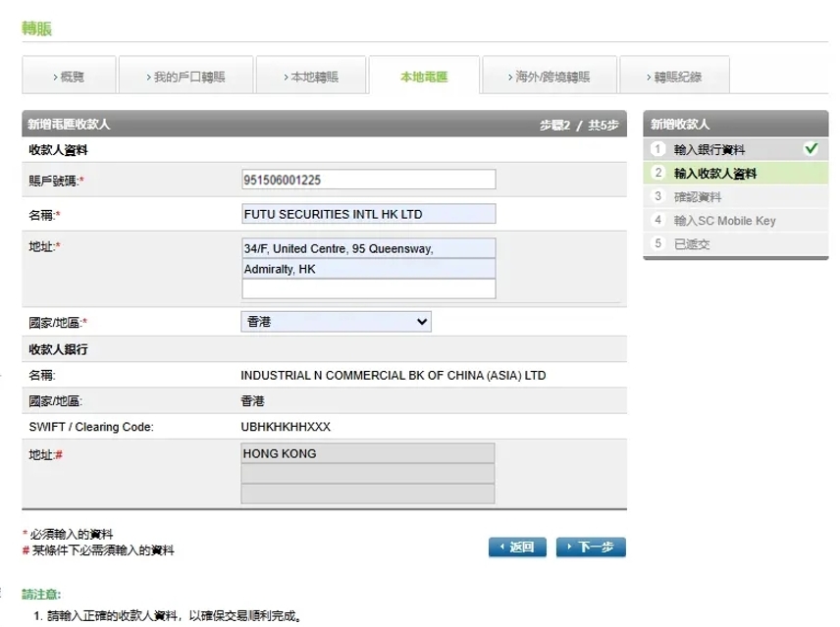Screen dimensions: 840x627
Task: Click the 返回 button
Action: click(x=517, y=547)
